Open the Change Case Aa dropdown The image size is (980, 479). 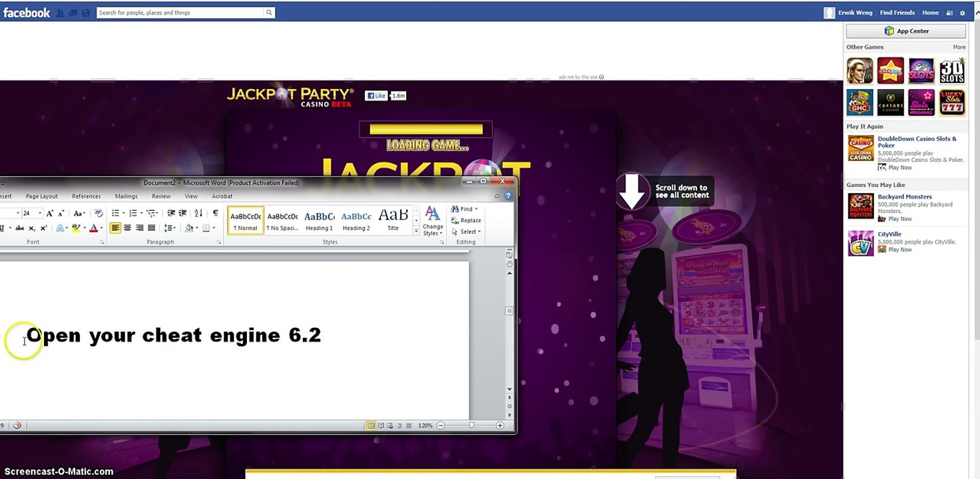[x=79, y=213]
